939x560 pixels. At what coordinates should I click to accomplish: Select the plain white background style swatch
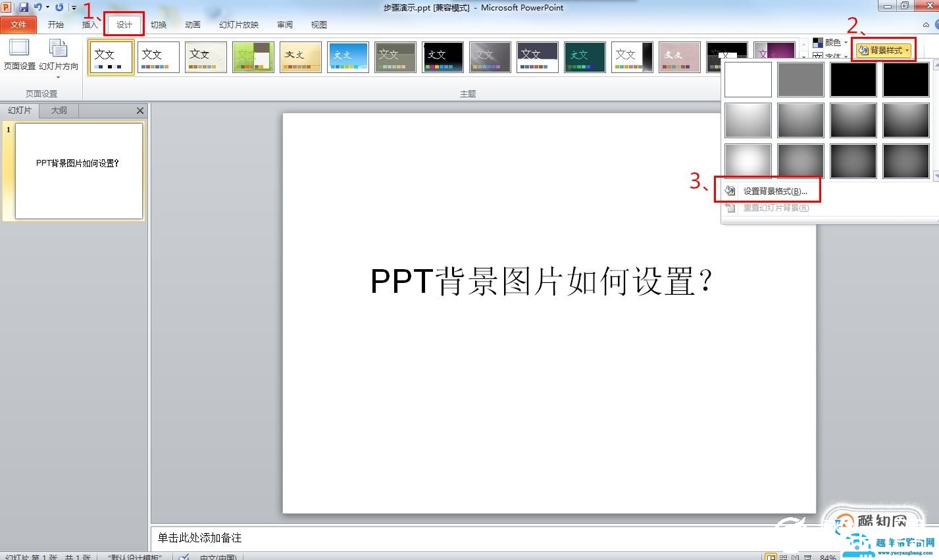[x=748, y=79]
